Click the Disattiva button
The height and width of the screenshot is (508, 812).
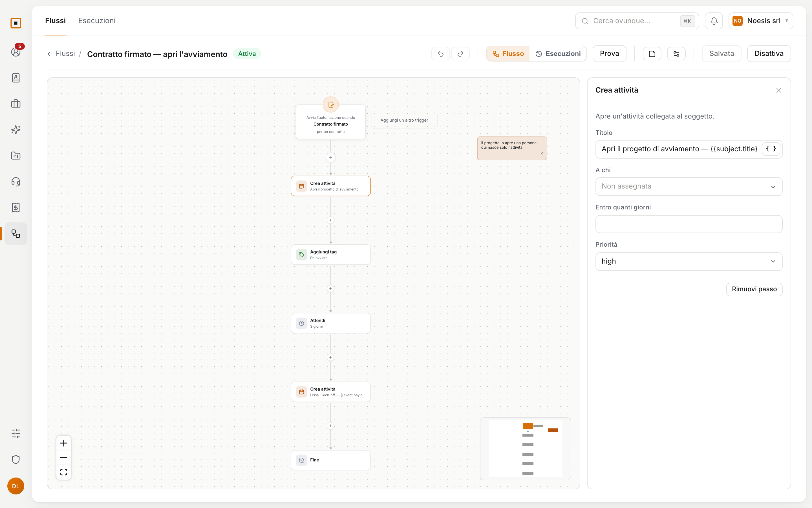769,54
